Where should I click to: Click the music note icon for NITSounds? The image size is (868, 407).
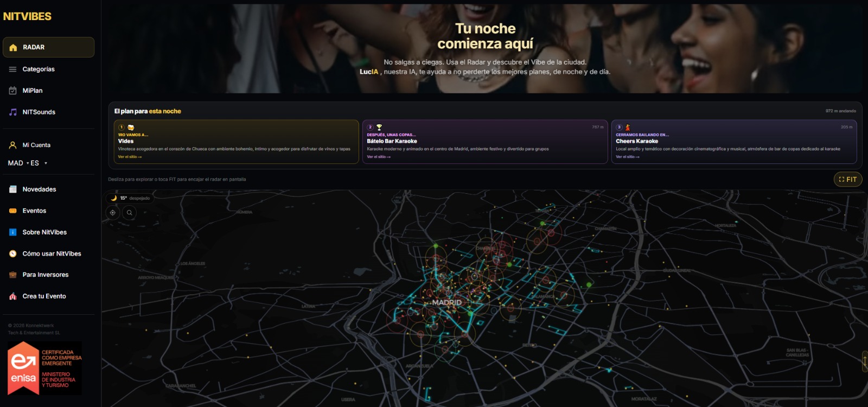point(13,112)
